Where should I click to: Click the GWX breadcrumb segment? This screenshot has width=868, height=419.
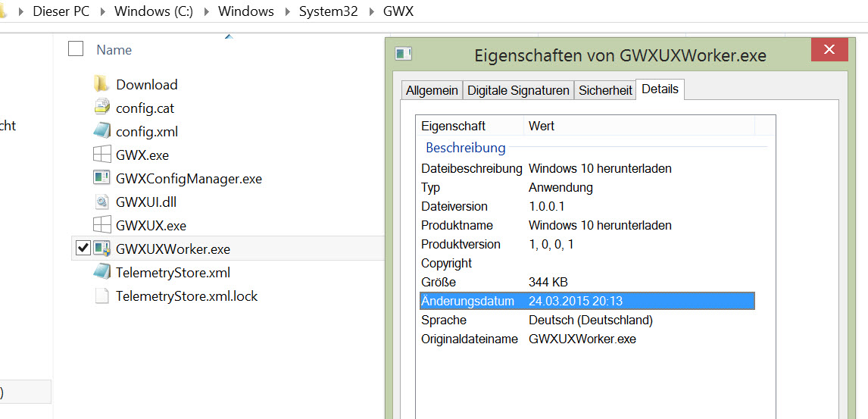[x=398, y=11]
